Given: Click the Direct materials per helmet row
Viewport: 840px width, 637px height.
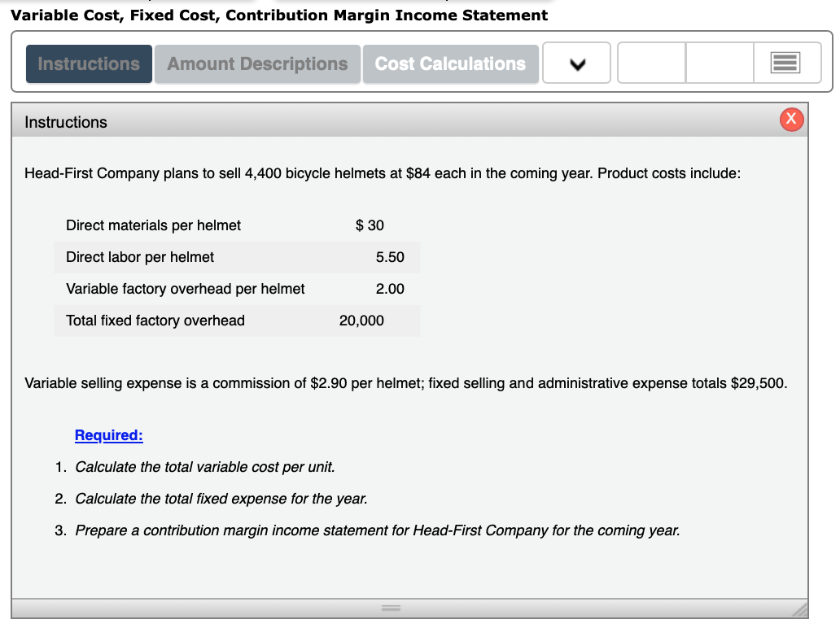Looking at the screenshot, I should (x=237, y=225).
